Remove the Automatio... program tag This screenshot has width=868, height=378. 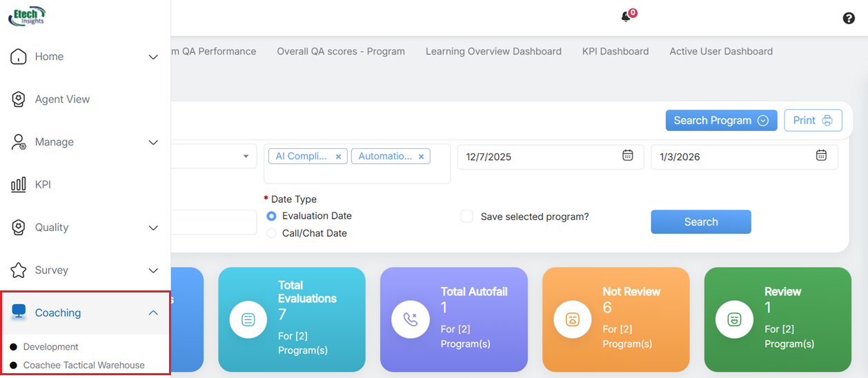coord(421,157)
